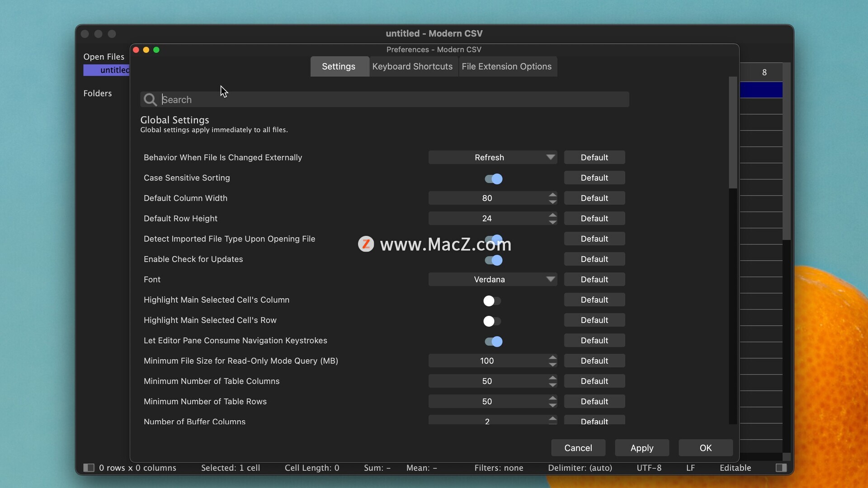
Task: Enable Highlight Main Selected Cell's Column
Action: pyautogui.click(x=492, y=300)
